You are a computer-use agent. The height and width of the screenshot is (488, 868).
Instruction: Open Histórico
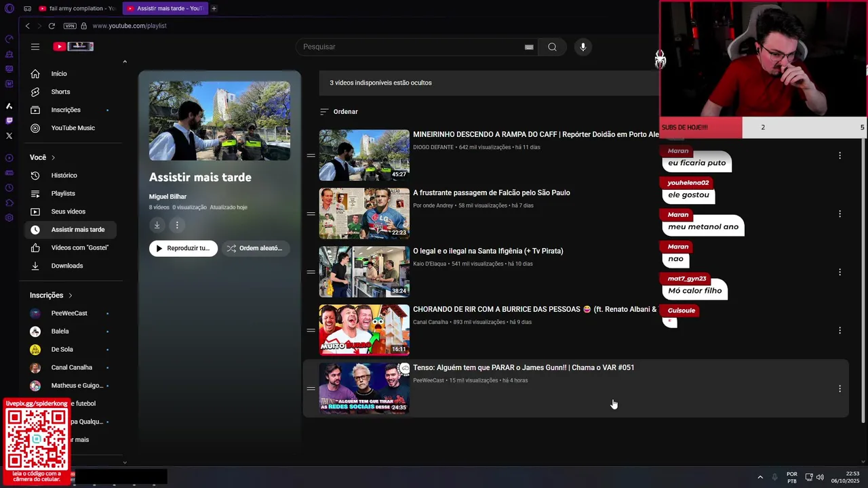tap(71, 176)
